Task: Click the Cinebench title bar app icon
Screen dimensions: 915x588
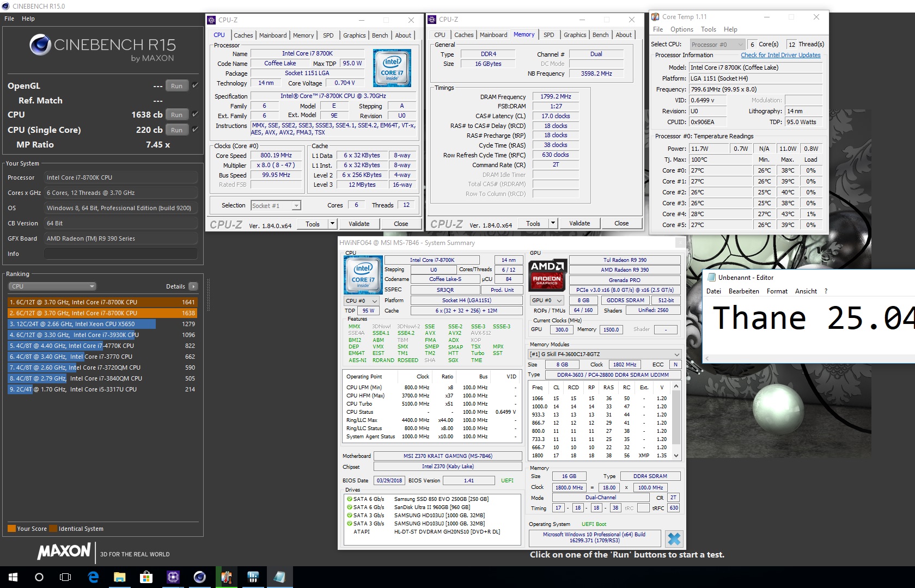Action: coord(6,6)
